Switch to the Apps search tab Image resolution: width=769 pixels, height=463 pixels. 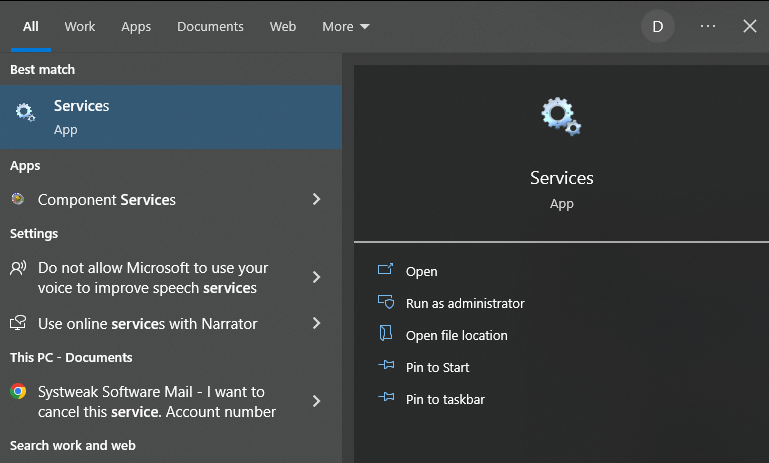tap(136, 26)
